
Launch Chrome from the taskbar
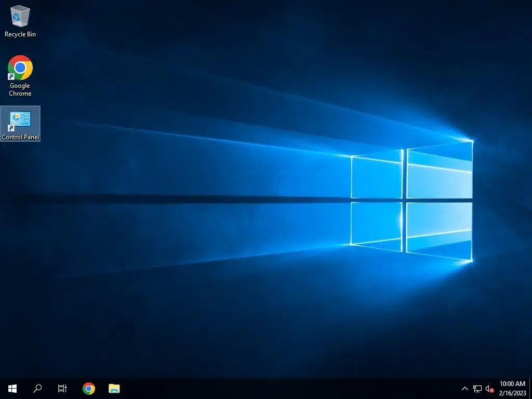[x=88, y=389]
